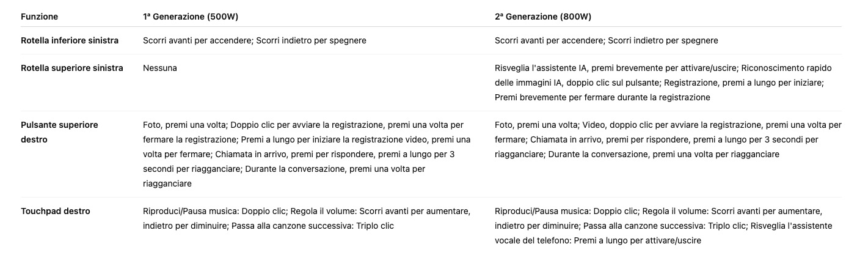Viewport: 868px width, 263px height.
Task: Select the "1ª Generazione (500W)" column header
Action: click(x=191, y=17)
